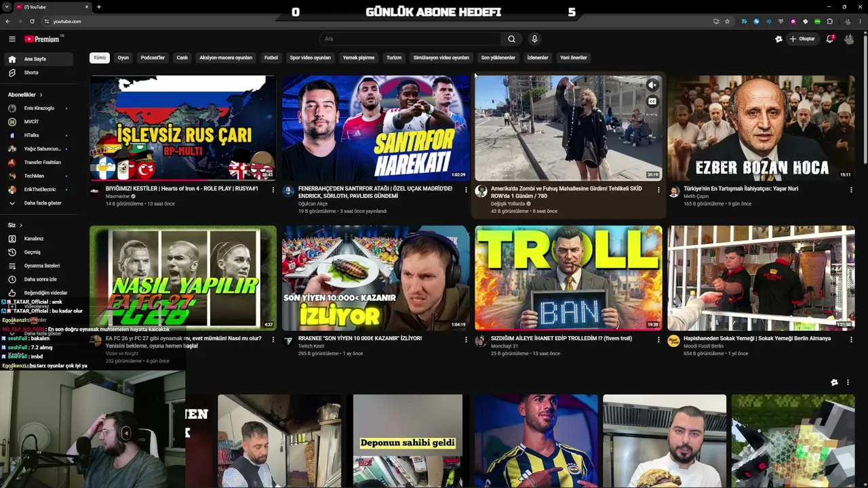Viewport: 868px width, 488px height.
Task: Expand the Abonelikler section chevron
Action: click(41, 95)
